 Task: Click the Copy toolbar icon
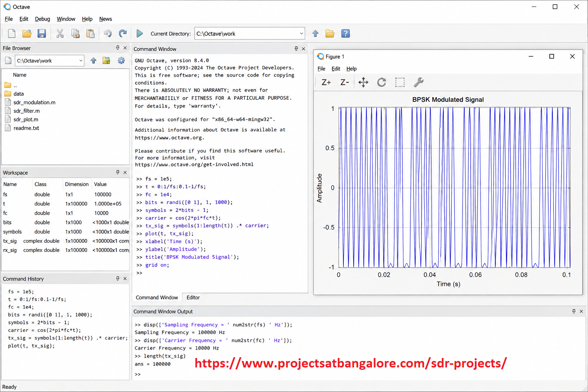pyautogui.click(x=75, y=34)
